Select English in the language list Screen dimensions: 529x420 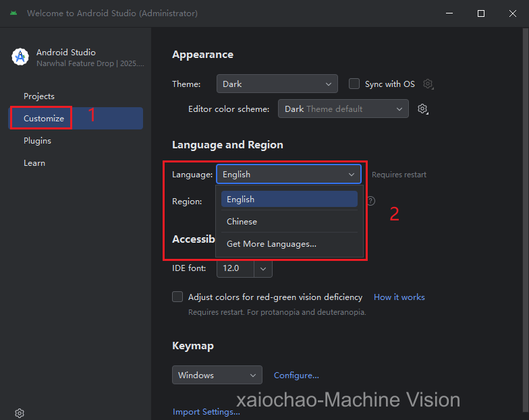point(289,200)
